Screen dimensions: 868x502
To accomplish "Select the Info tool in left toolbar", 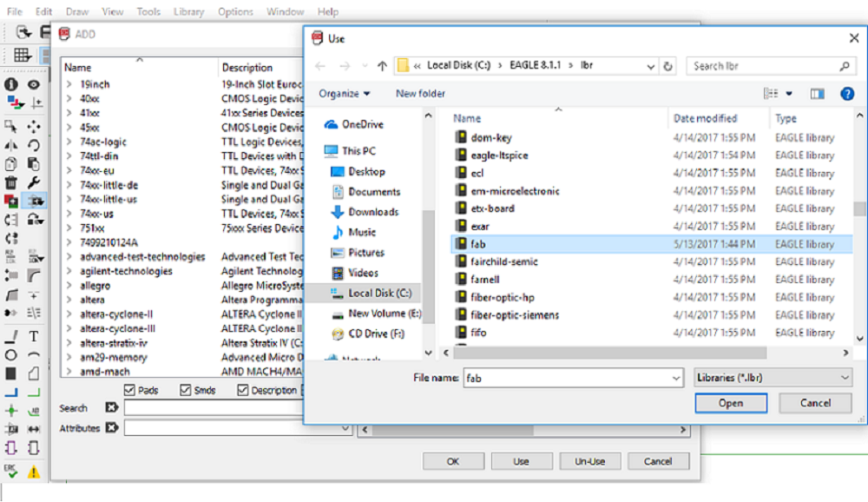I will (x=11, y=84).
